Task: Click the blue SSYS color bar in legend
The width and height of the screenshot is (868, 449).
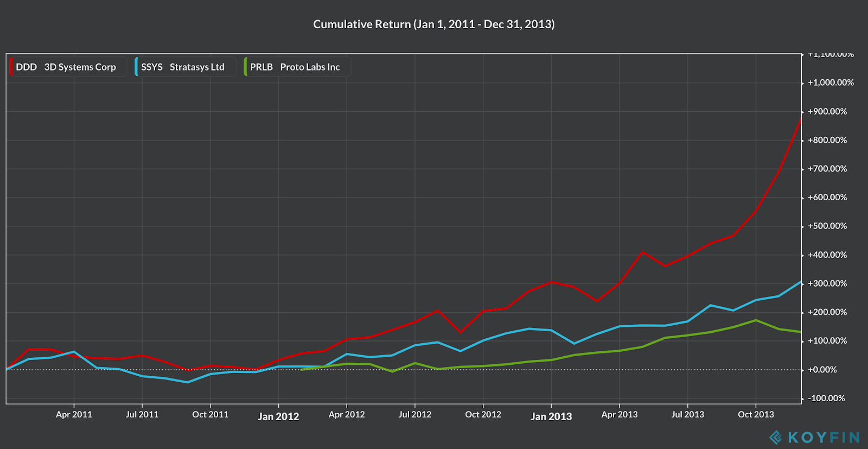Action: click(x=136, y=67)
